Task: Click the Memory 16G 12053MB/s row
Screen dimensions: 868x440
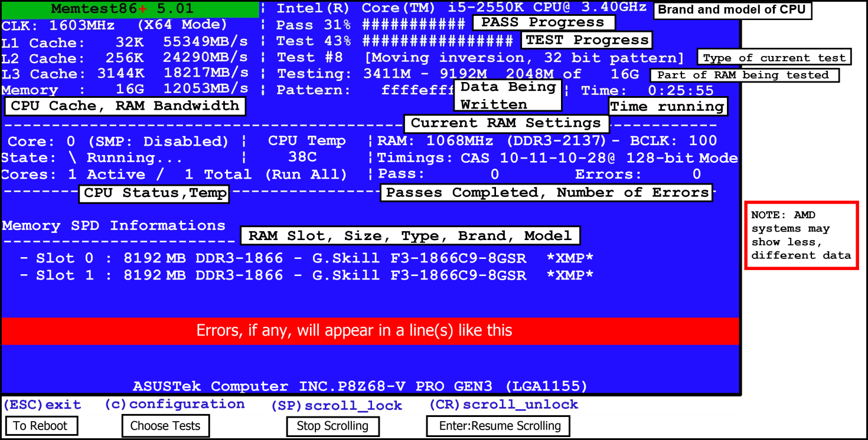Action: coord(125,89)
